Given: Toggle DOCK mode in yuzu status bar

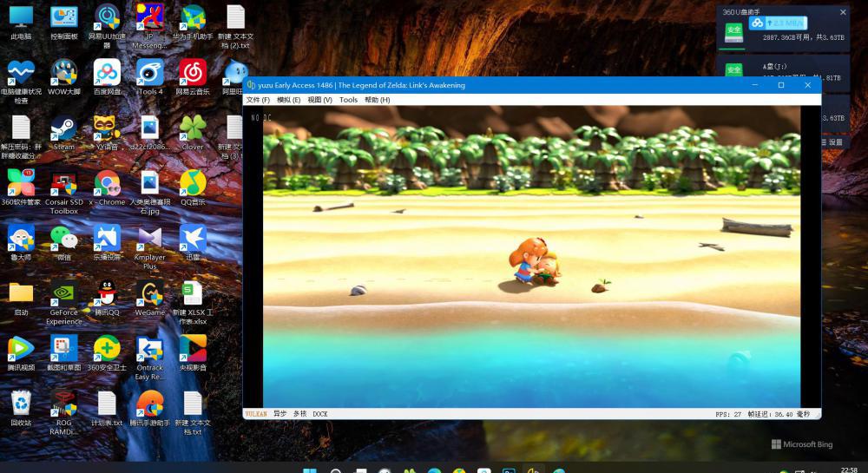Looking at the screenshot, I should click(x=320, y=414).
